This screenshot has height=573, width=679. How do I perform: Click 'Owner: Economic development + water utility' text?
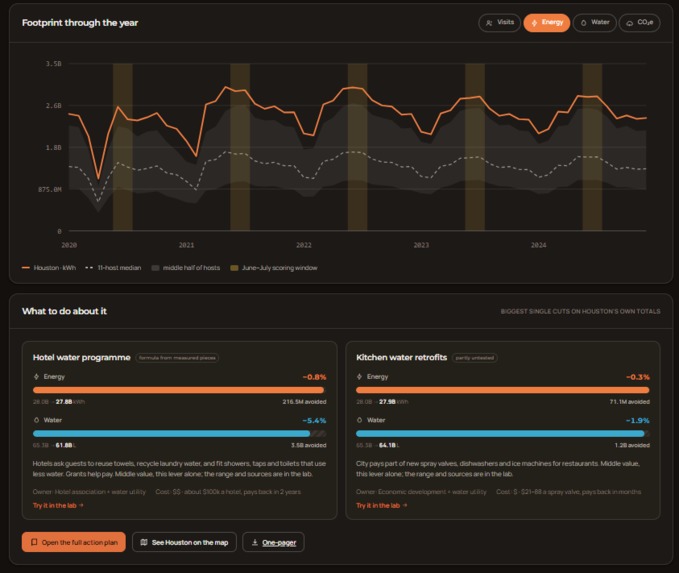(421, 492)
